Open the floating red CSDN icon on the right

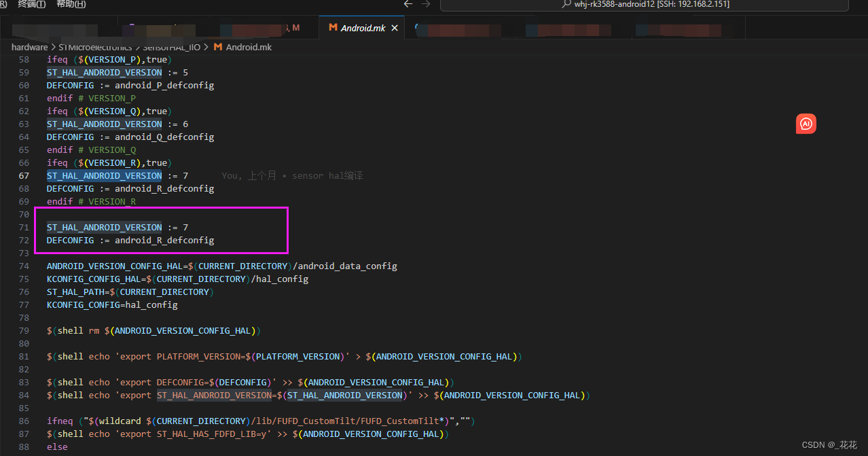point(806,124)
